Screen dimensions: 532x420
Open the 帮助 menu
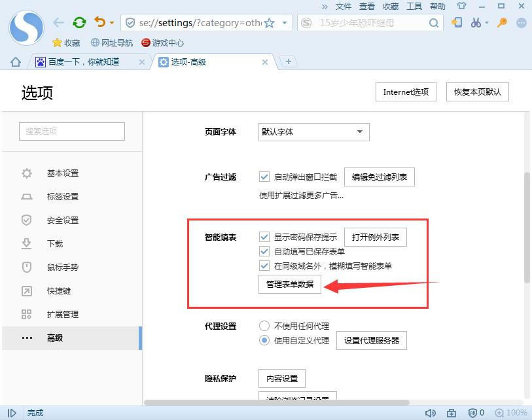(x=438, y=7)
